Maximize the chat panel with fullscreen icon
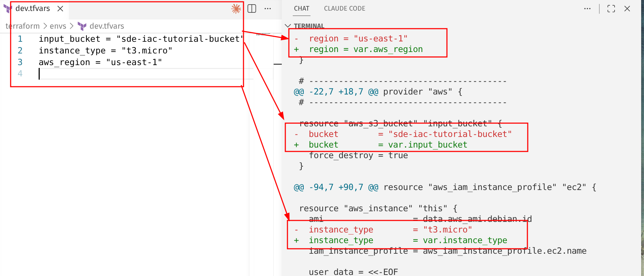Screen dimensions: 644x276 pyautogui.click(x=611, y=8)
